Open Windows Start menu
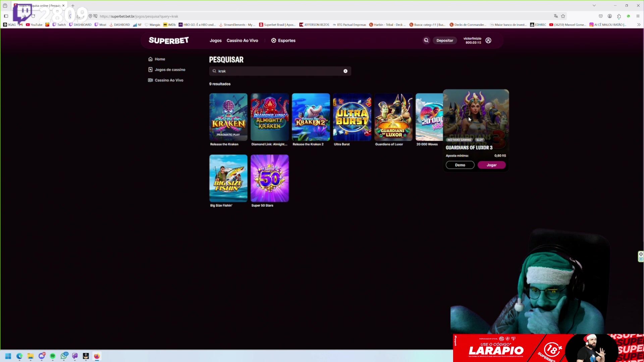This screenshot has height=362, width=644. tap(8, 356)
